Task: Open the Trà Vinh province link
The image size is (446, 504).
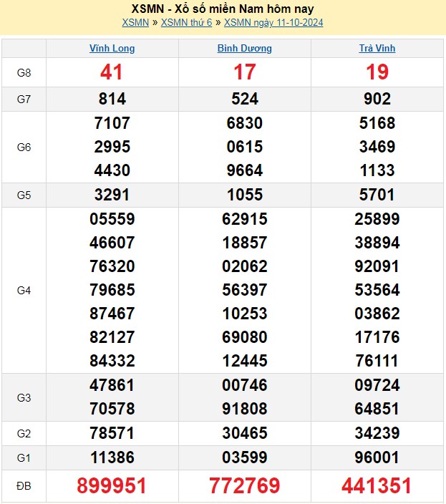Action: [x=377, y=49]
